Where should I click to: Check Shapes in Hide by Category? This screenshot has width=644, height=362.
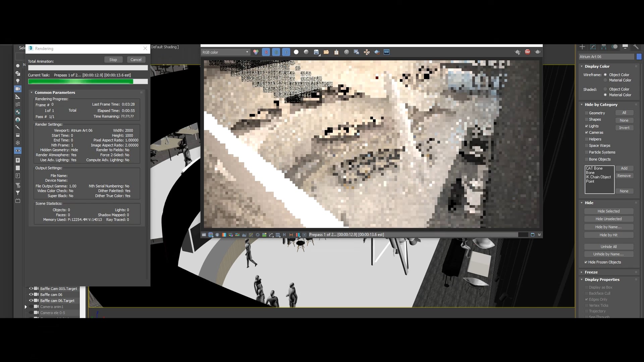click(587, 120)
